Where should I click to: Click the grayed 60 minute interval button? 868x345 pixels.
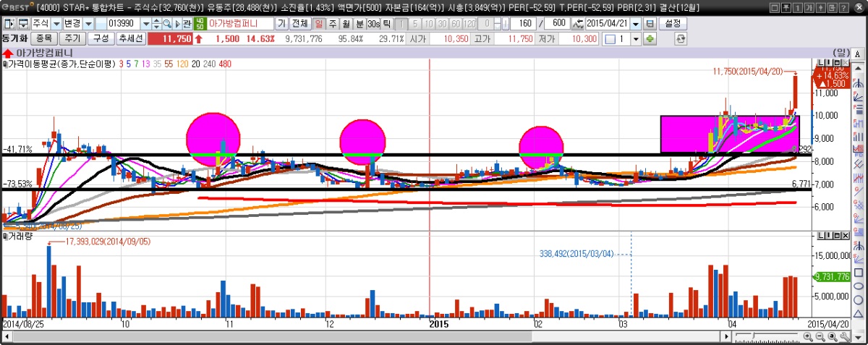(456, 23)
